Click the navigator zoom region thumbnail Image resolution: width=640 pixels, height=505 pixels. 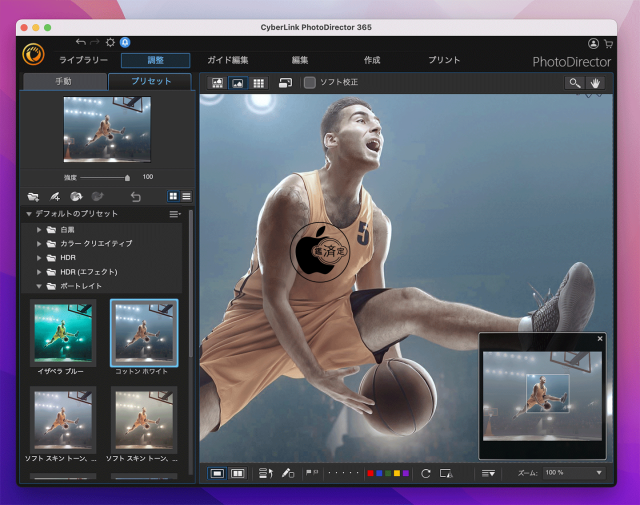pyautogui.click(x=548, y=393)
